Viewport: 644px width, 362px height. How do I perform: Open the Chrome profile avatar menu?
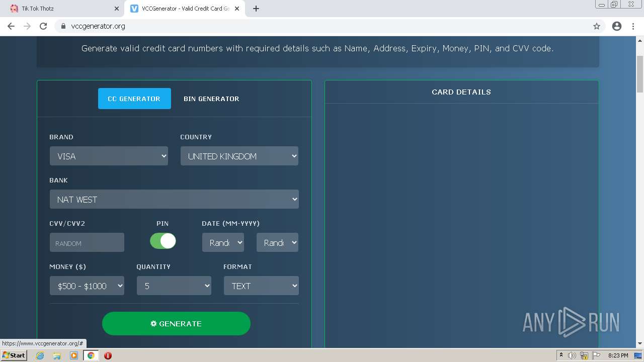pos(617,26)
